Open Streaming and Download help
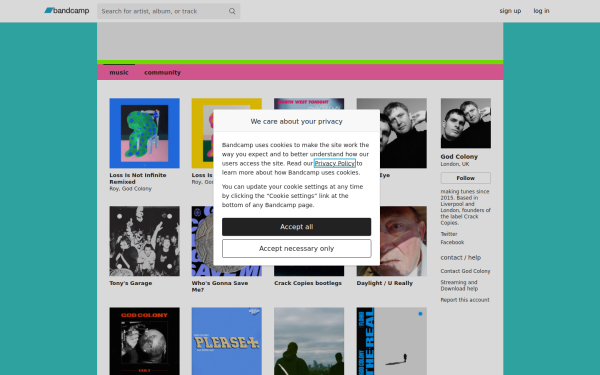Viewport: 600px width, 375px height. coord(459,285)
